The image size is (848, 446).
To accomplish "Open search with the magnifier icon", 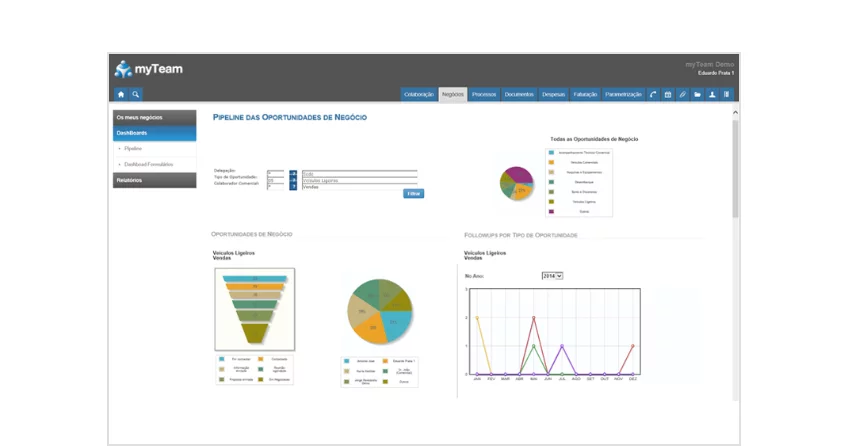I will point(136,94).
